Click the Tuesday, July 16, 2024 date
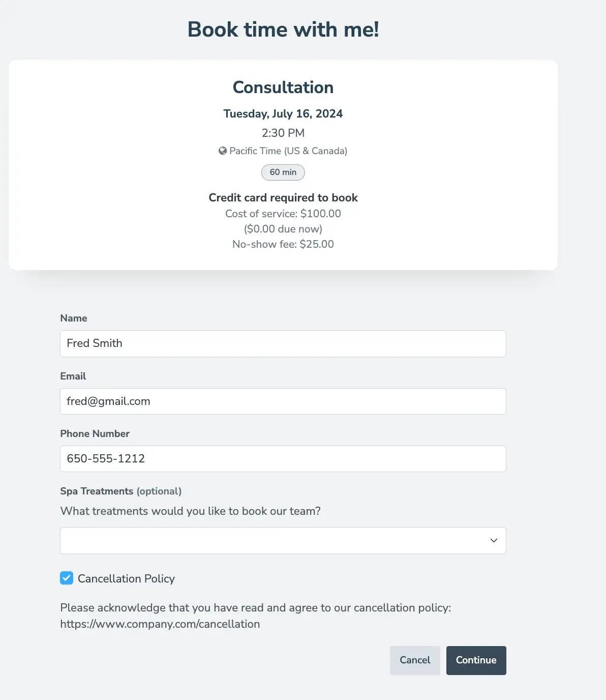 [x=283, y=113]
